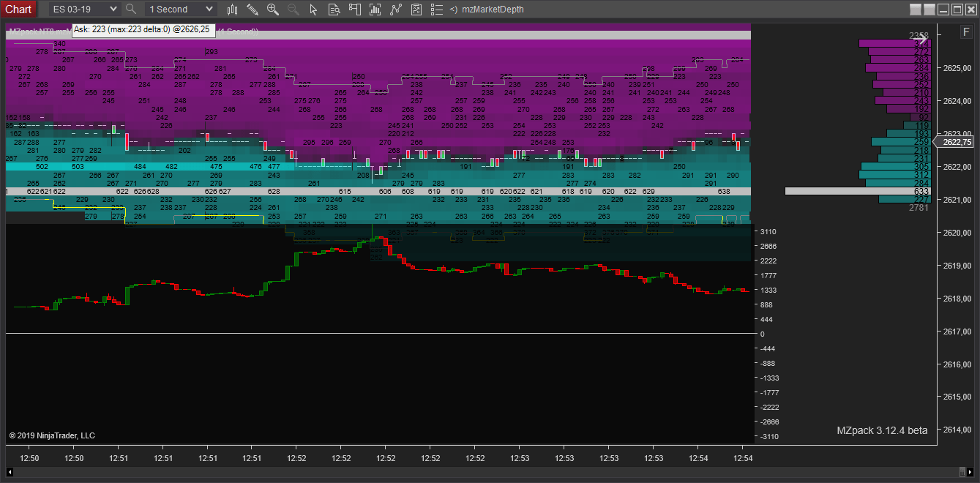Click the 2625,00 price axis label
980x483 pixels.
(957, 68)
